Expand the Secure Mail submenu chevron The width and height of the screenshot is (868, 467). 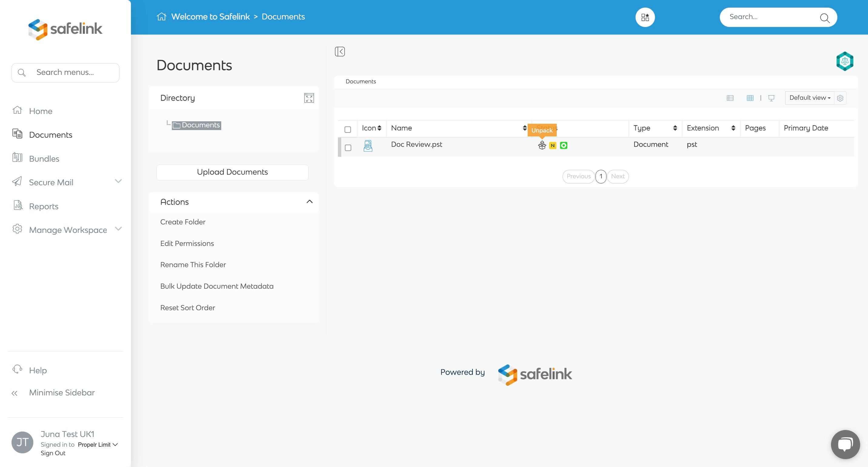coord(118,181)
